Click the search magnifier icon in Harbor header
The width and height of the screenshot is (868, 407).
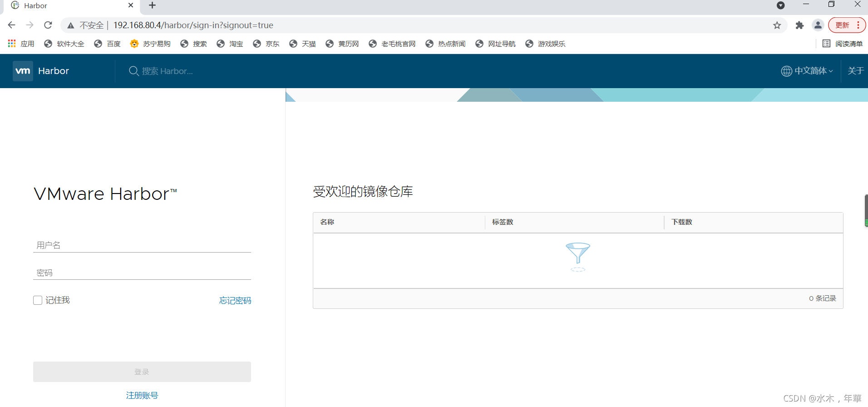point(133,71)
